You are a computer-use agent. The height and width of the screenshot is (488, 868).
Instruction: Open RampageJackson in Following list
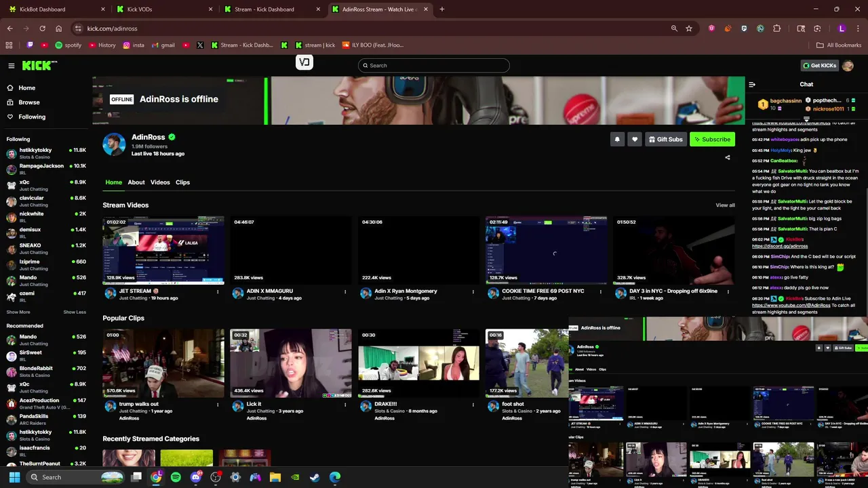46,169
